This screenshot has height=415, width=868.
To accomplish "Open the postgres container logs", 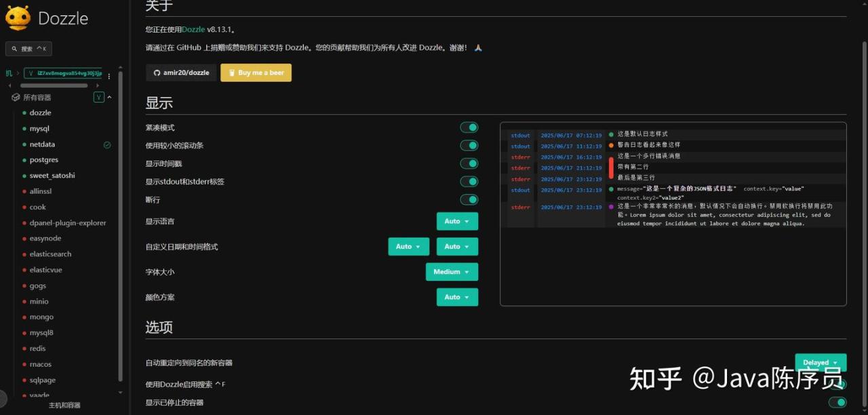I will [x=44, y=160].
